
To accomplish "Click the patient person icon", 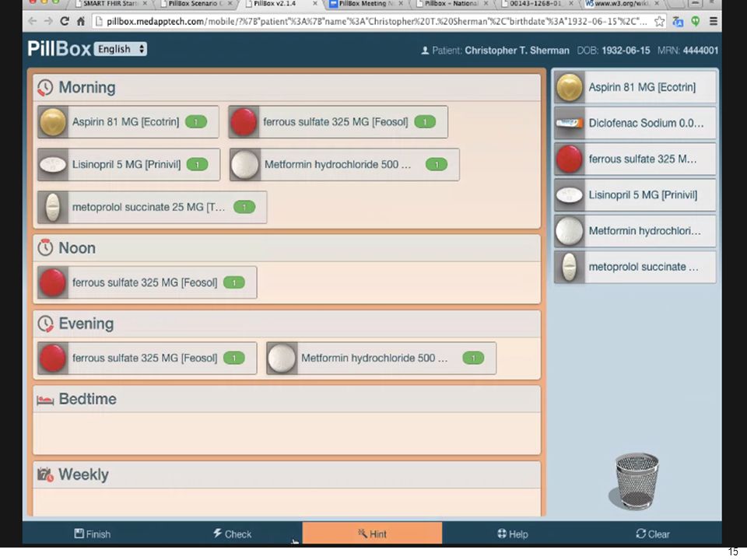I will point(425,51).
